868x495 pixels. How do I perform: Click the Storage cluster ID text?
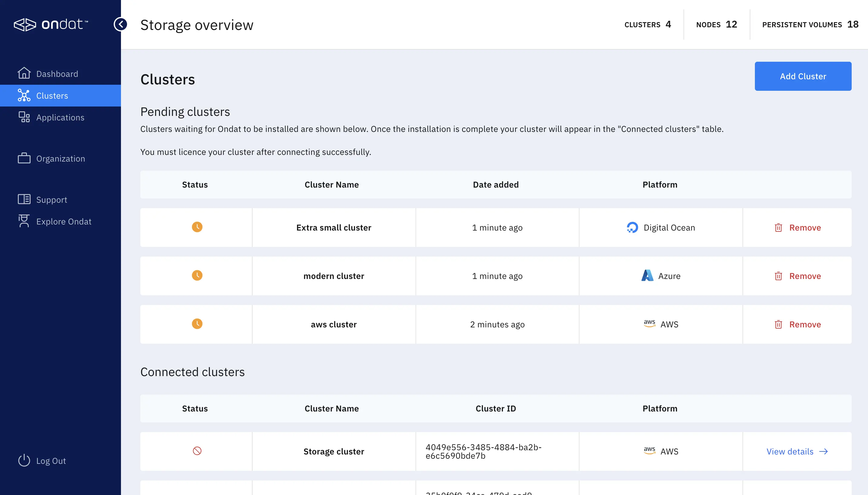pyautogui.click(x=483, y=451)
